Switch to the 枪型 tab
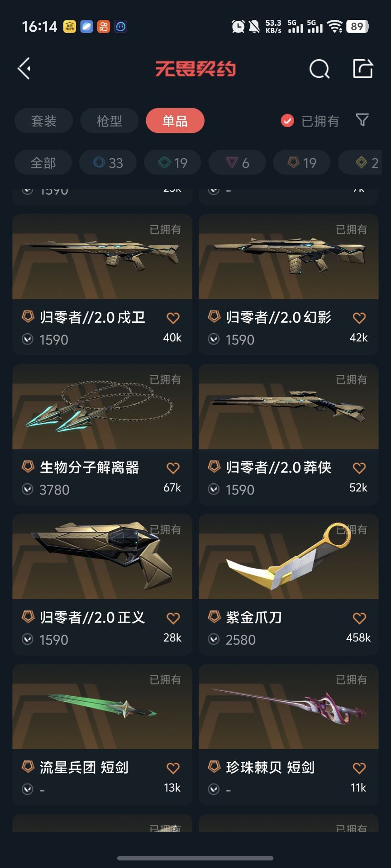The width and height of the screenshot is (391, 868). pos(110,121)
